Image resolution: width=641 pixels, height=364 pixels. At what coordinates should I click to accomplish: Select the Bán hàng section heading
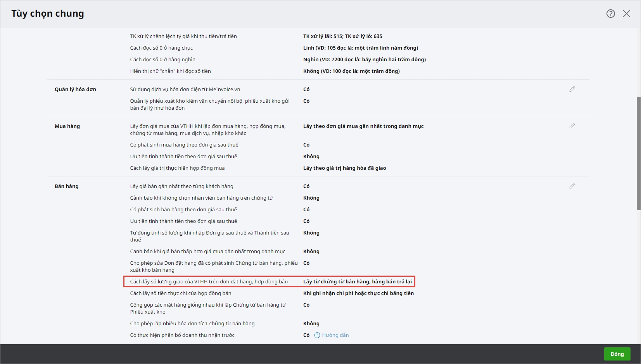(x=66, y=186)
